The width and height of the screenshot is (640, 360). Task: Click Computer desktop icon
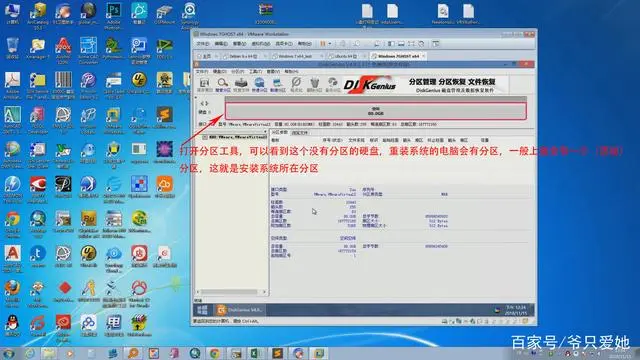[x=13, y=14]
